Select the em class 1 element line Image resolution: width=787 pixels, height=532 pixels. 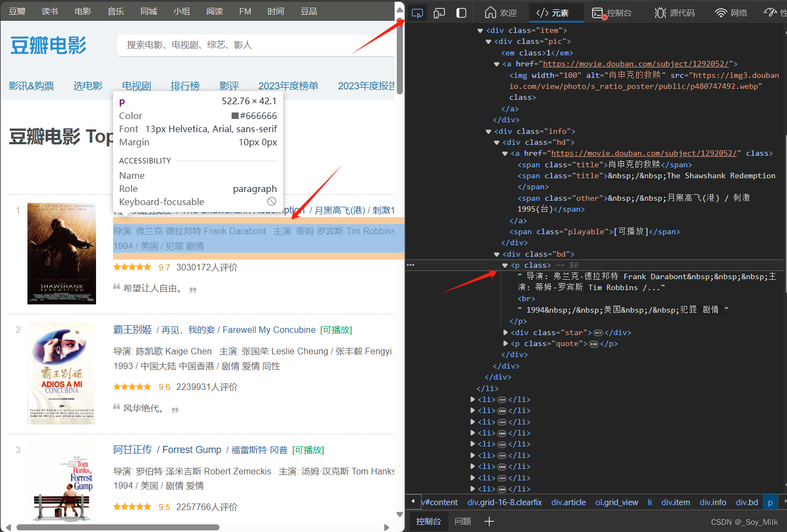click(537, 53)
